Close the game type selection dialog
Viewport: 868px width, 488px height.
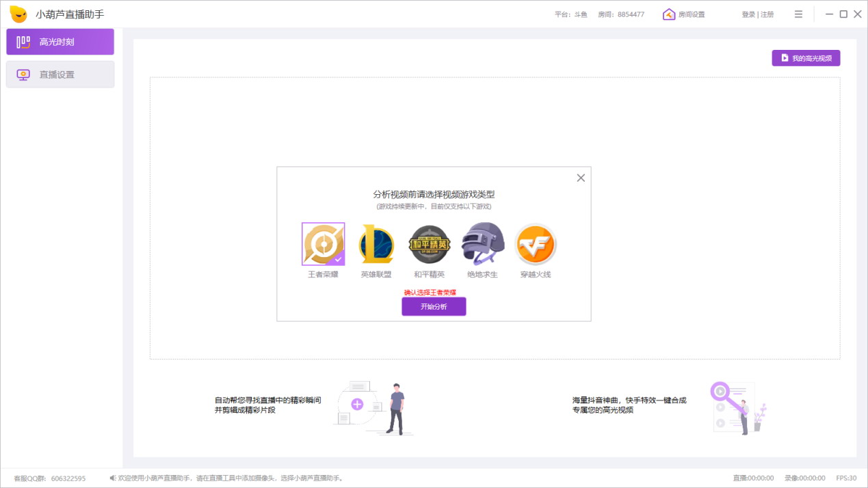coord(581,178)
